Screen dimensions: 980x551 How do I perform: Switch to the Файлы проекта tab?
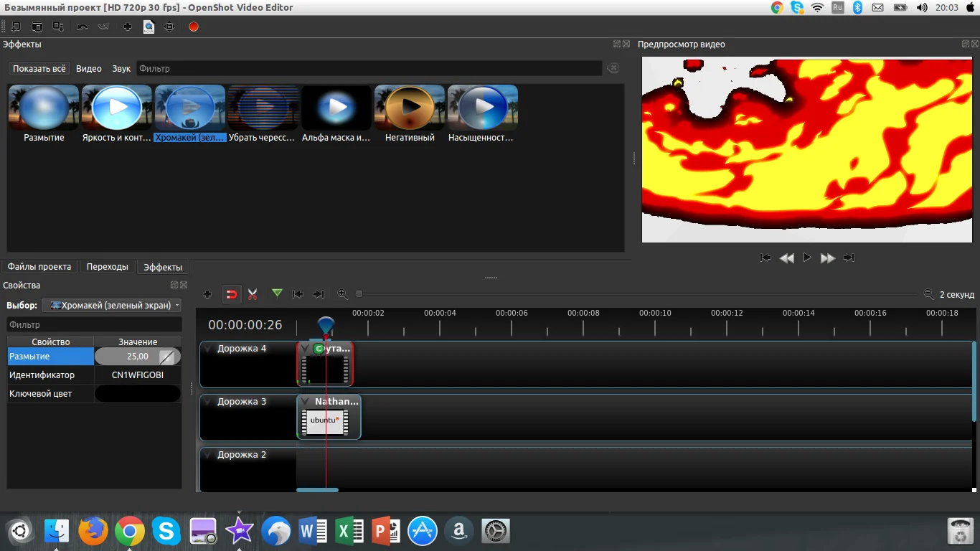pyautogui.click(x=39, y=267)
